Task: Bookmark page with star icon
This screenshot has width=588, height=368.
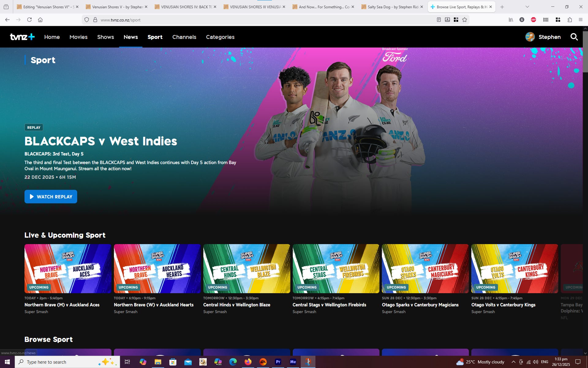Action: pos(465,20)
